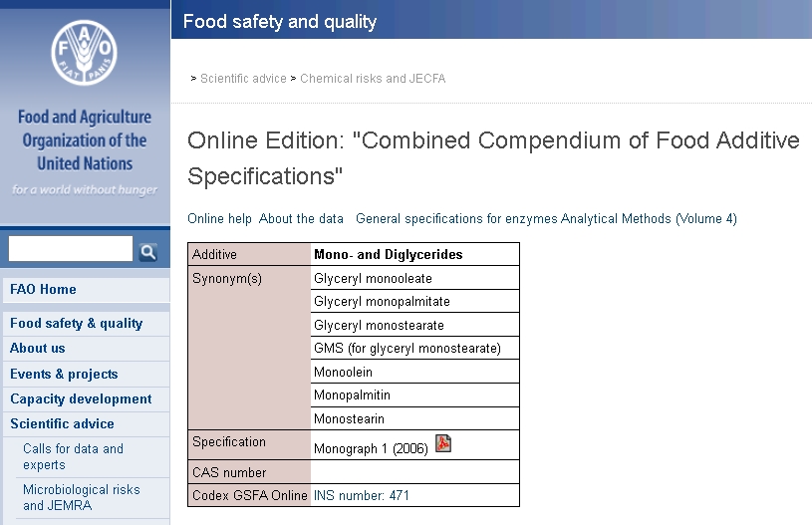812x525 pixels.
Task: Click the Food safety and quality header
Action: coord(280,22)
